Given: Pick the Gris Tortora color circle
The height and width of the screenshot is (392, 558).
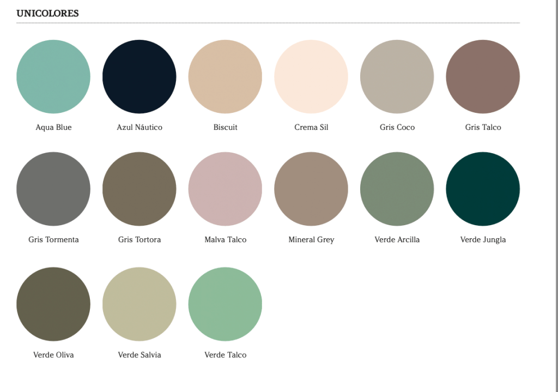Looking at the screenshot, I should [x=139, y=189].
